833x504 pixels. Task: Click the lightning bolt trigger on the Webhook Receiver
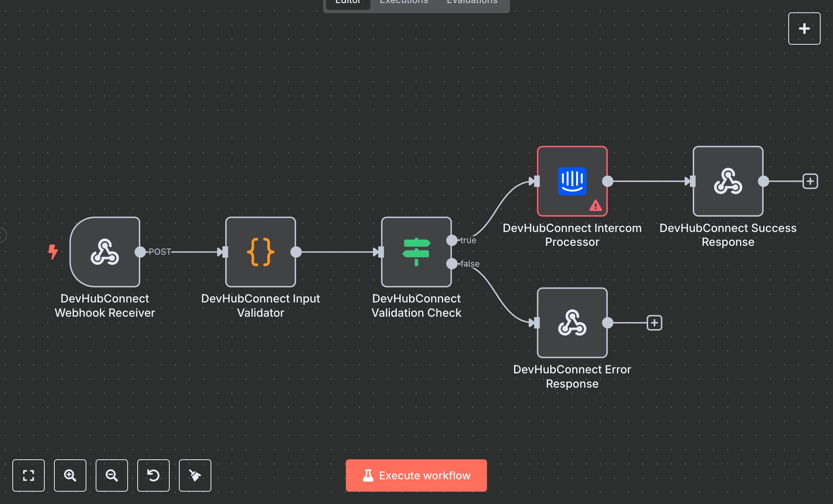(x=53, y=252)
